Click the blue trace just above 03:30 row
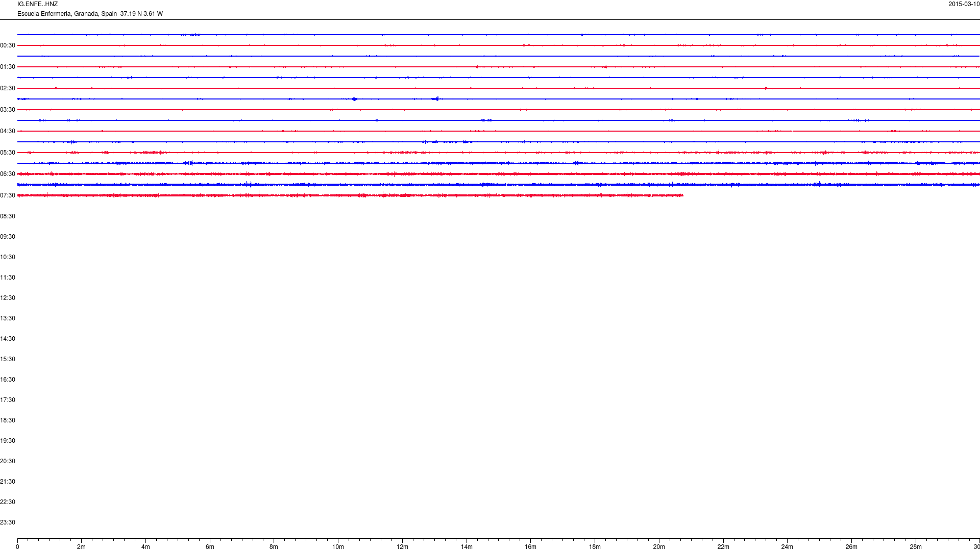 (499, 99)
